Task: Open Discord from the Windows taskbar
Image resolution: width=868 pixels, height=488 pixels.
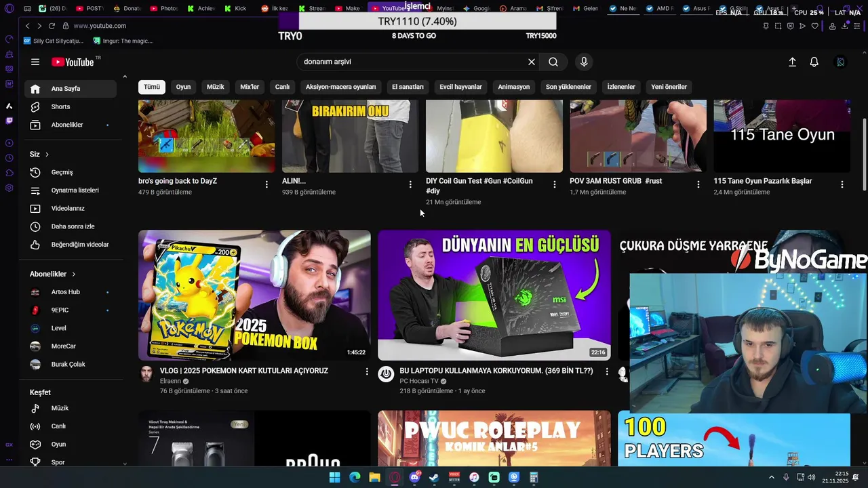Action: (414, 477)
